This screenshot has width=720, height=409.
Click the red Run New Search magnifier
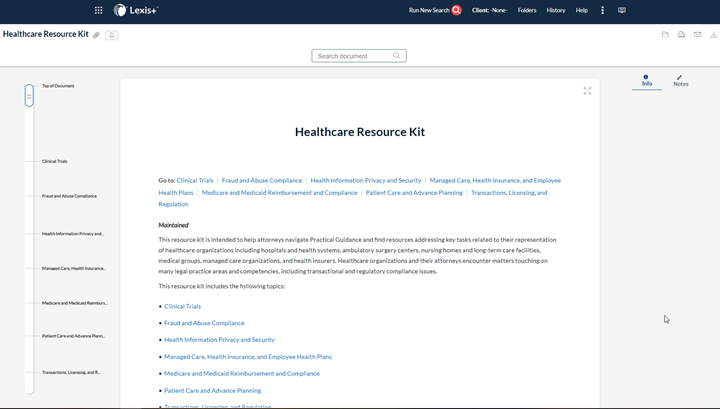pyautogui.click(x=456, y=10)
